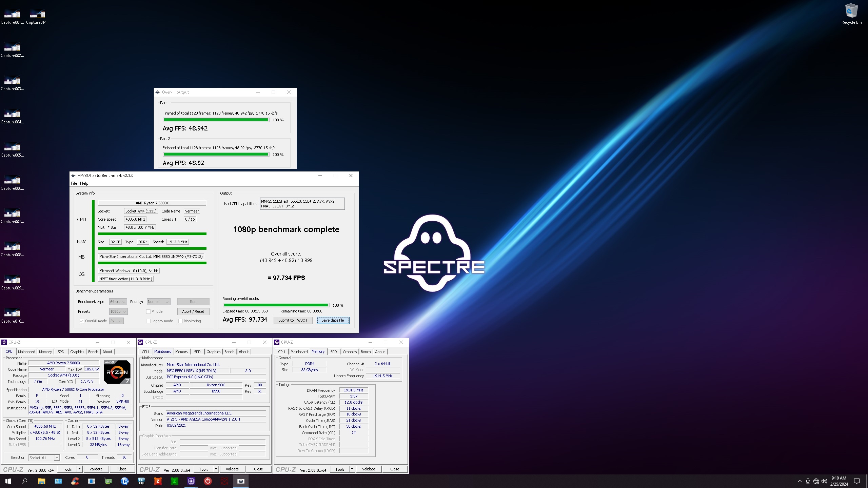
Task: Click the taskbar clock showing 9:10 AM
Action: tap(839, 481)
